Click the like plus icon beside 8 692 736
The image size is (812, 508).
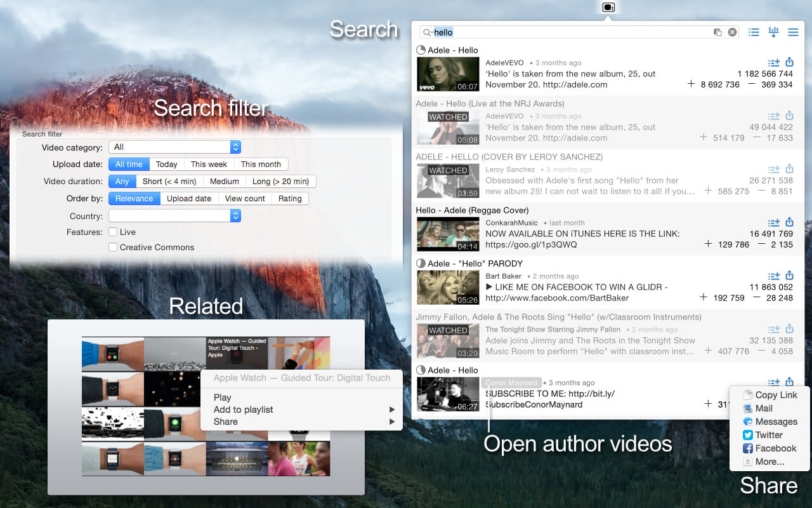pos(691,84)
